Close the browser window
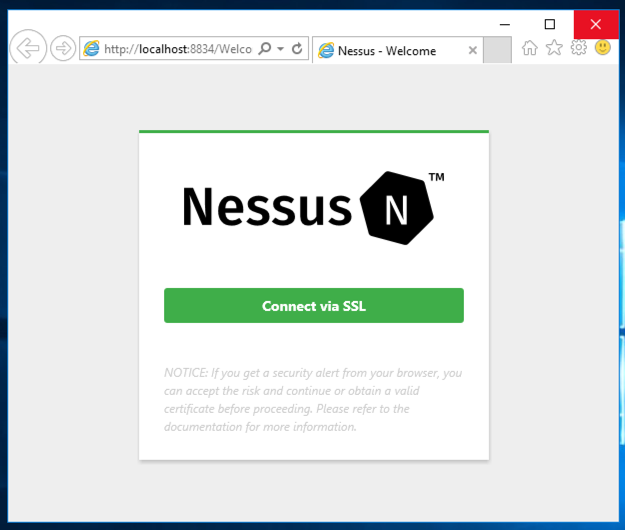This screenshot has width=625, height=530. [596, 24]
